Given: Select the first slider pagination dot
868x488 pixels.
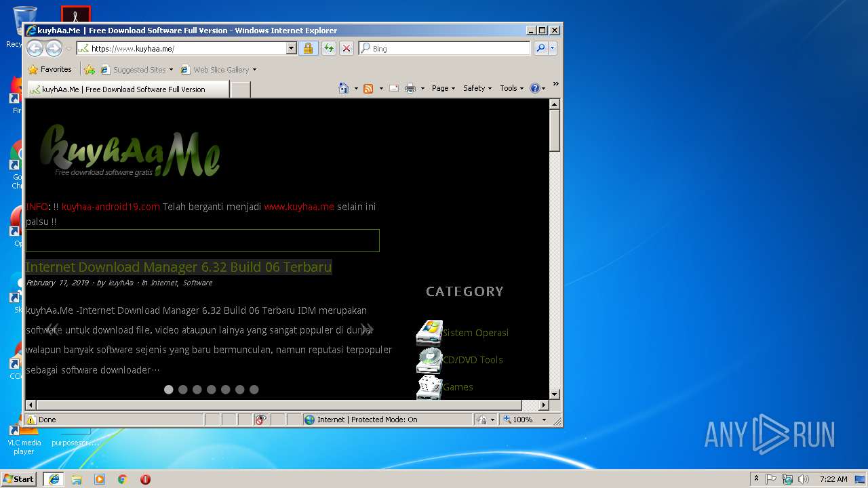Looking at the screenshot, I should pyautogui.click(x=169, y=390).
